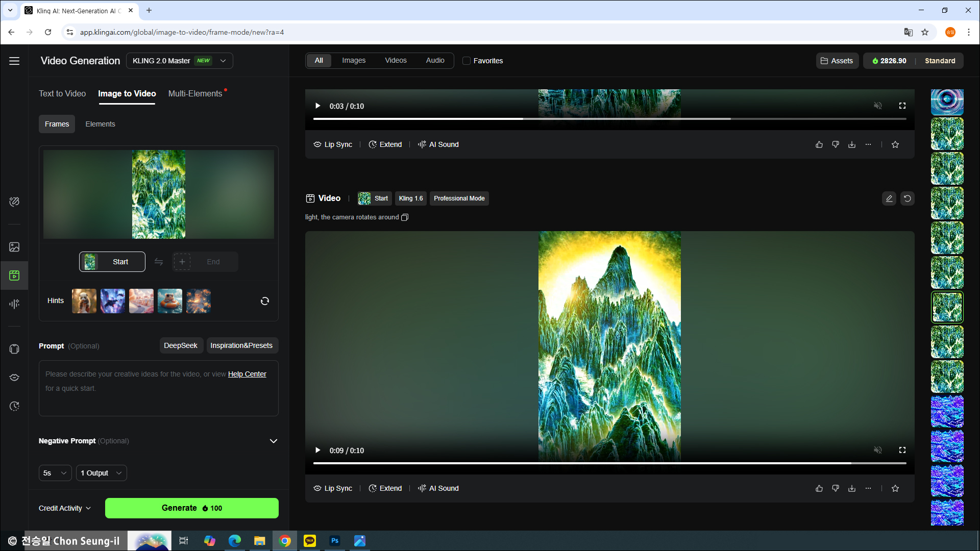980x551 pixels.
Task: Click the bottom video's progress bar
Action: (x=609, y=463)
